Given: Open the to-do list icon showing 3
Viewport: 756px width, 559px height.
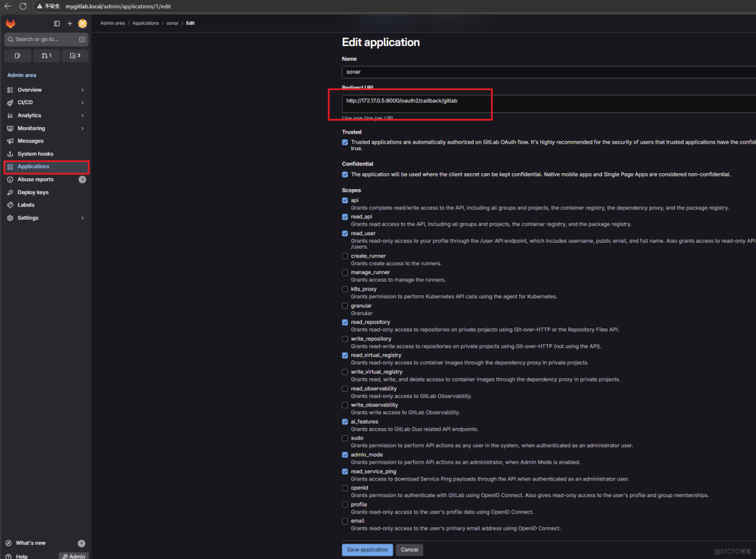Looking at the screenshot, I should [75, 56].
